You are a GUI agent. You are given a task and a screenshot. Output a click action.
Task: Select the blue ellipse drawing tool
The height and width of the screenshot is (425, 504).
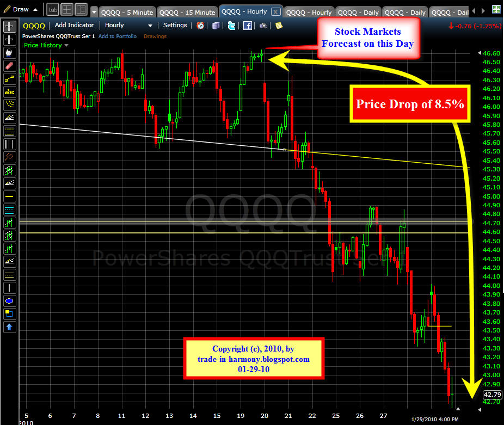pyautogui.click(x=9, y=301)
